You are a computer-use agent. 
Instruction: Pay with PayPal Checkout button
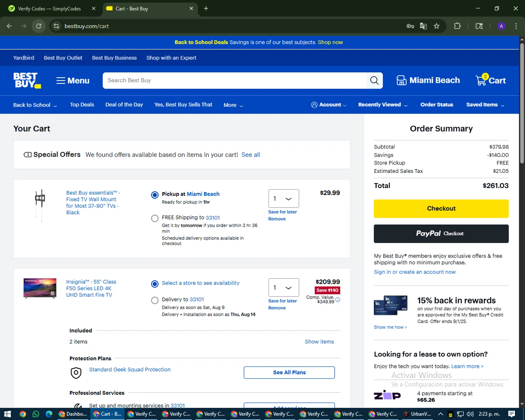click(x=441, y=233)
